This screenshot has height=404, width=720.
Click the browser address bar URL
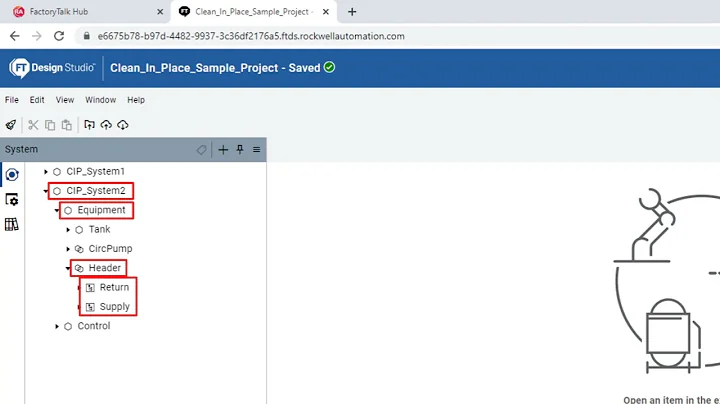[x=251, y=36]
